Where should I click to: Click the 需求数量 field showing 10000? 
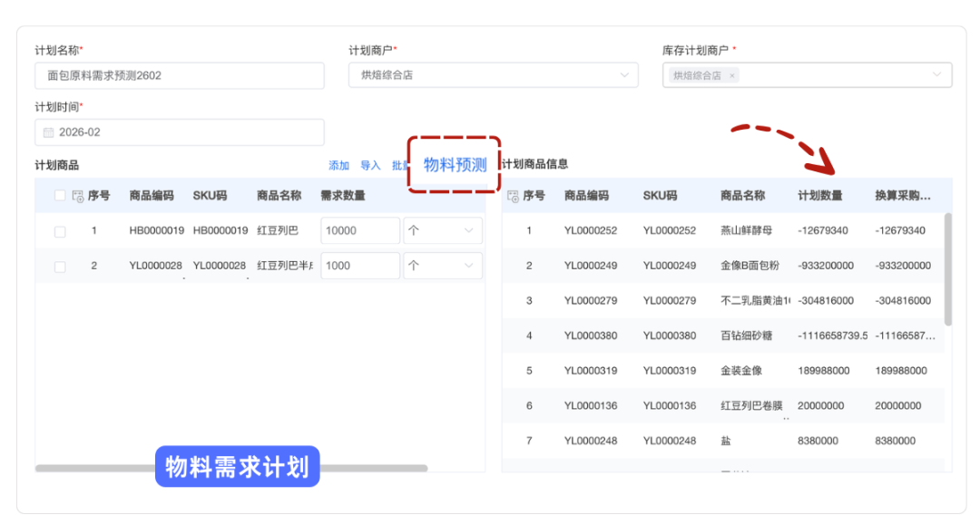pos(359,231)
